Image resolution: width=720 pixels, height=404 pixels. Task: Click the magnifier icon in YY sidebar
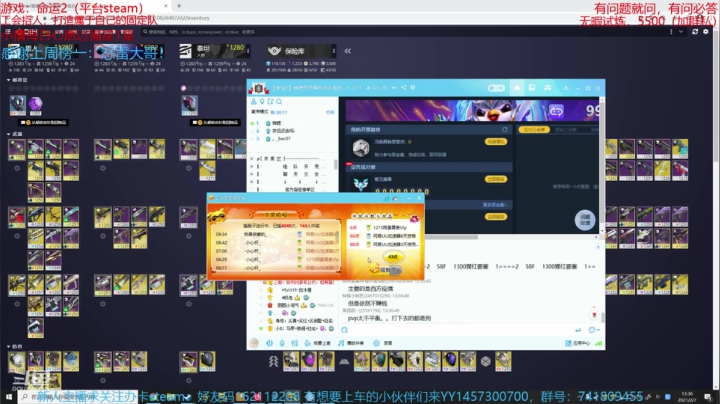pos(279,101)
